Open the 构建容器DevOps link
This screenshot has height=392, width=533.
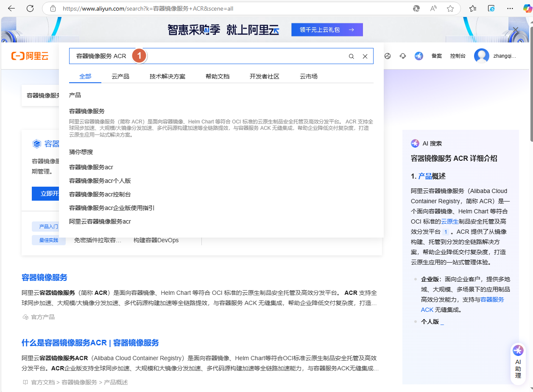156,240
